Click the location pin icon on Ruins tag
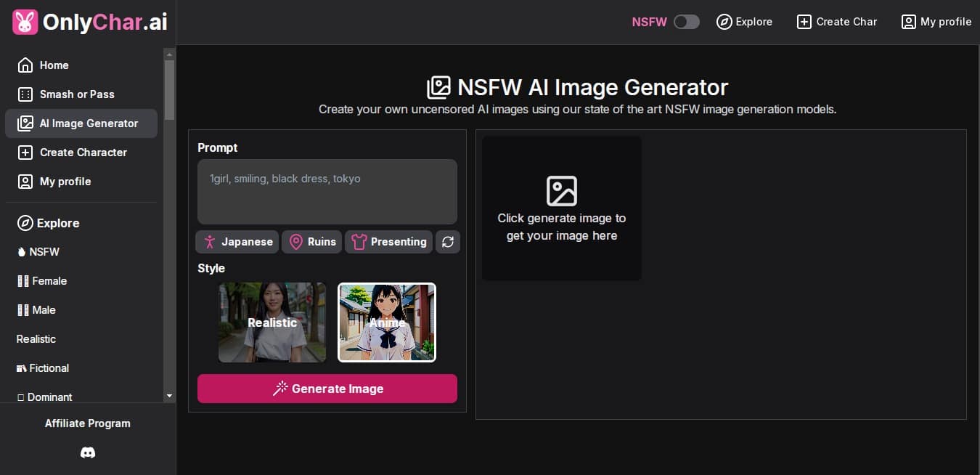 pos(295,242)
